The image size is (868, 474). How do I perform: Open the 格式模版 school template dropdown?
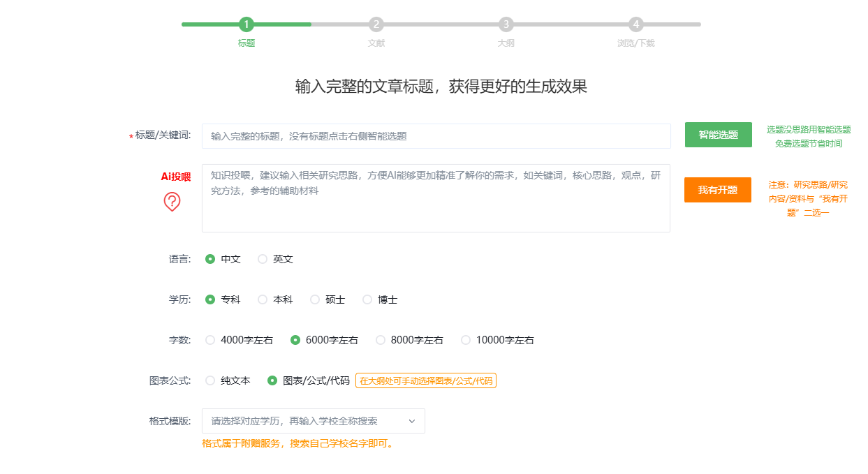(312, 421)
